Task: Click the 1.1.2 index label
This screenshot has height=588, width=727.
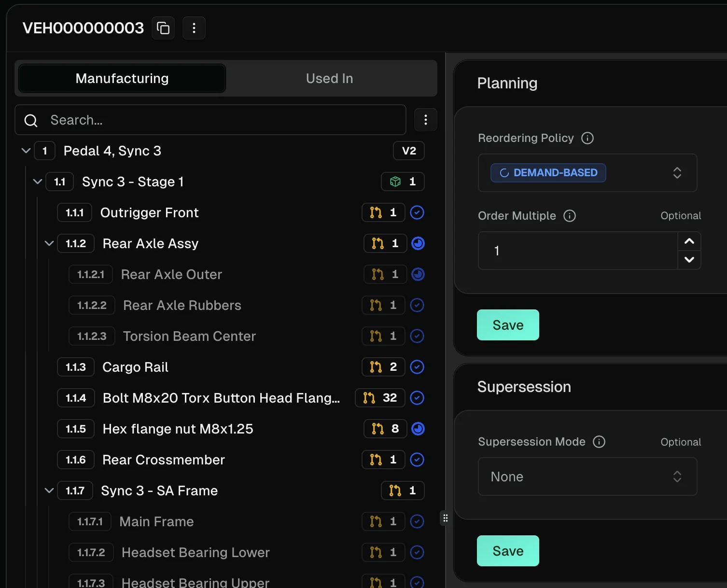Action: pyautogui.click(x=76, y=243)
